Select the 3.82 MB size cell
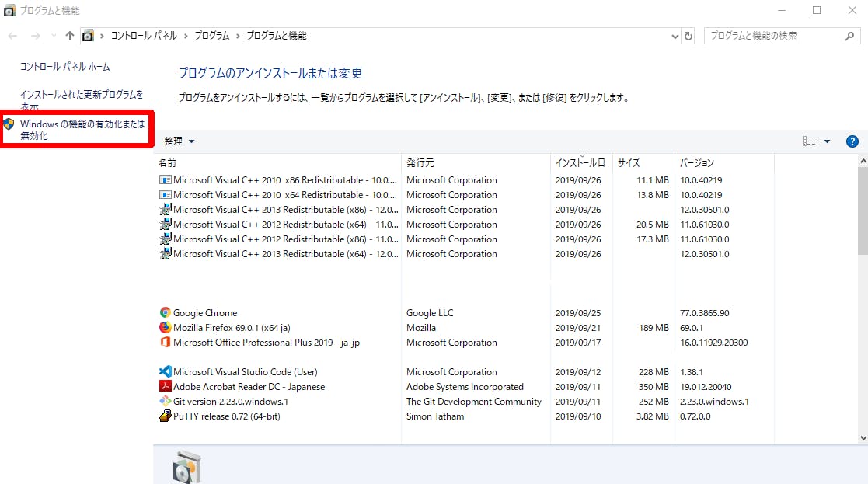868x484 pixels. 652,416
